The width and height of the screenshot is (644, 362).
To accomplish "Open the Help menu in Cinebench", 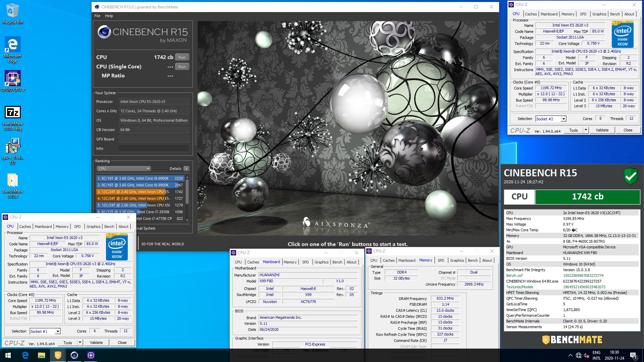I will (109, 16).
